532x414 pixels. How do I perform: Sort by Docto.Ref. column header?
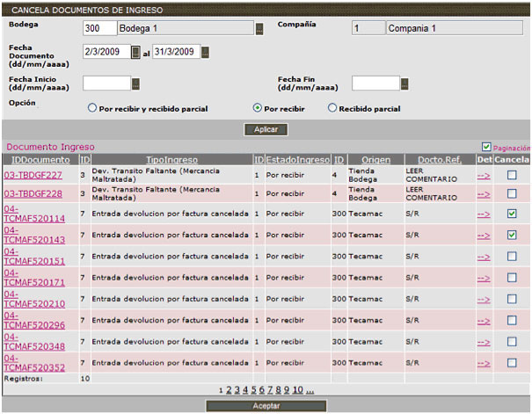click(440, 160)
